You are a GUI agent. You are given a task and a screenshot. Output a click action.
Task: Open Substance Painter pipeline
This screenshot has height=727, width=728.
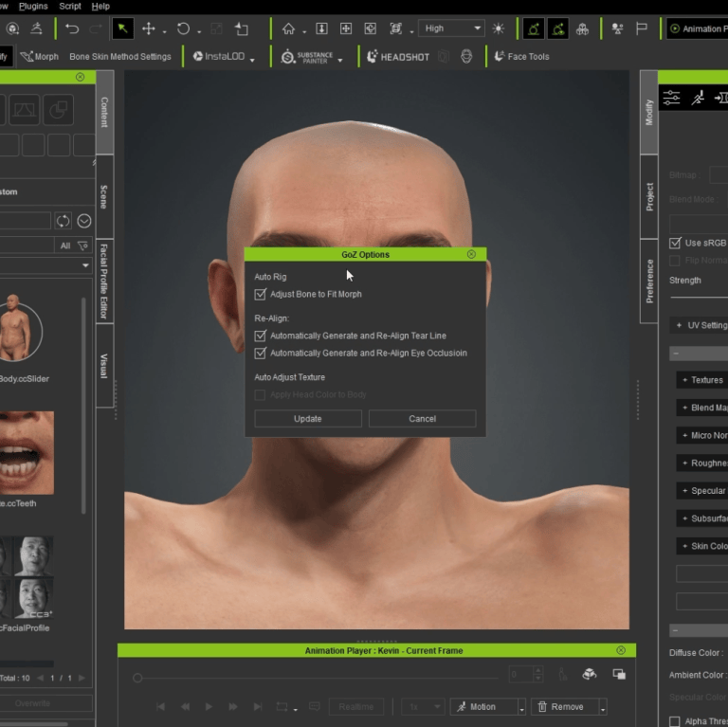(307, 57)
